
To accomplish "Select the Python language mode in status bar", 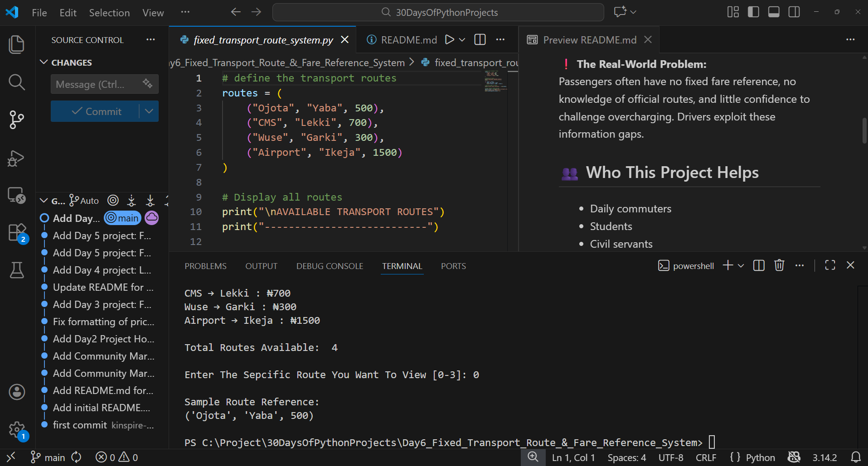I will pyautogui.click(x=760, y=458).
